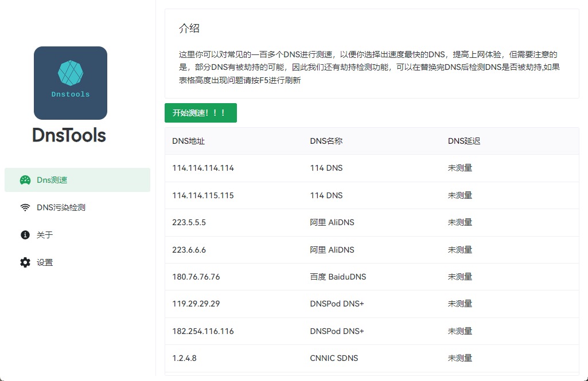Click 未测量 latency in 1.2.4.8 row

[460, 358]
